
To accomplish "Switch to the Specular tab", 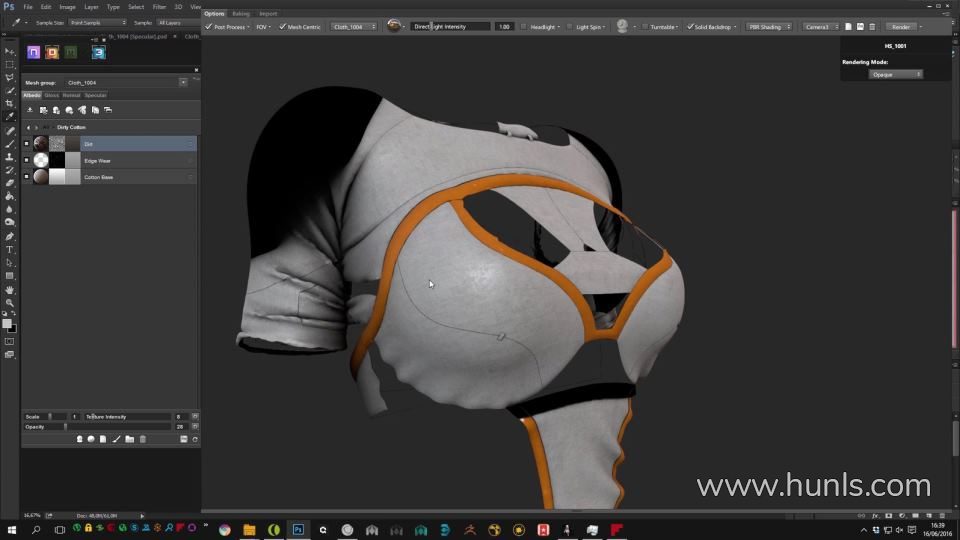I will pyautogui.click(x=96, y=95).
